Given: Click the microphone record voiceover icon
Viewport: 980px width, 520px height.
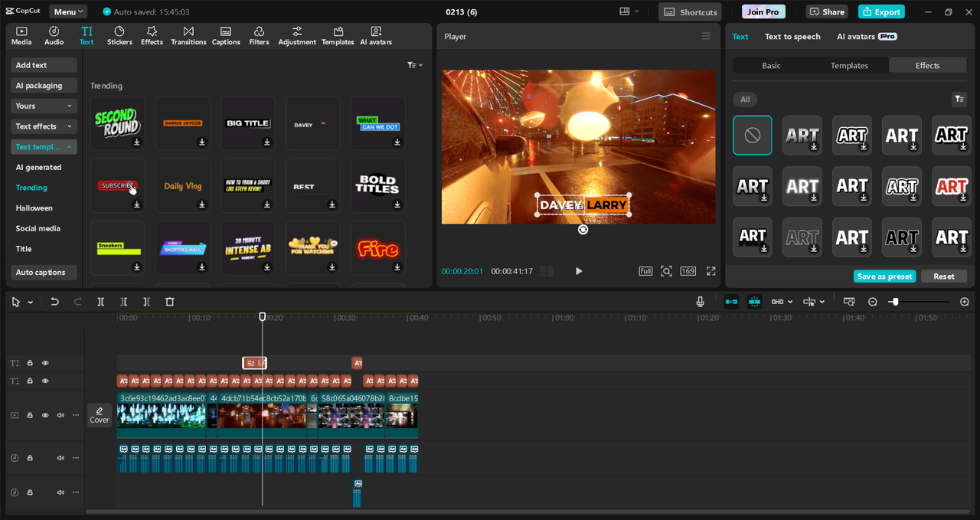Looking at the screenshot, I should [700, 302].
